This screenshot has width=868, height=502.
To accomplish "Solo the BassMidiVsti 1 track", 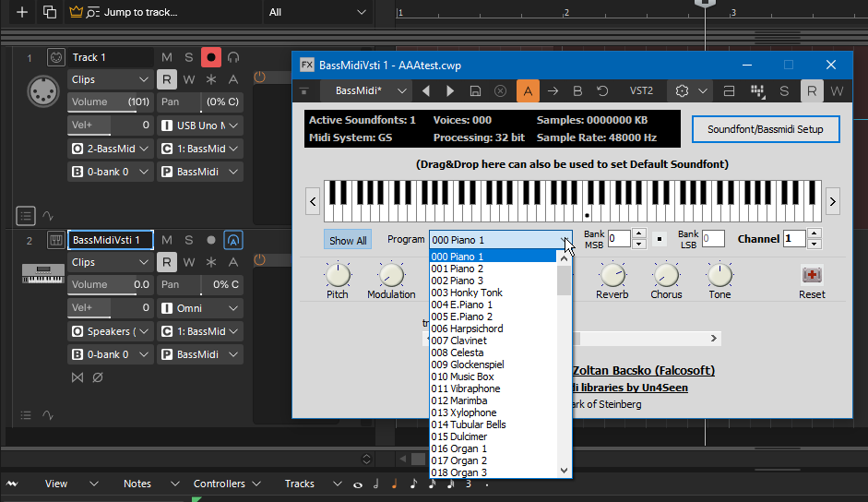I will click(x=189, y=240).
